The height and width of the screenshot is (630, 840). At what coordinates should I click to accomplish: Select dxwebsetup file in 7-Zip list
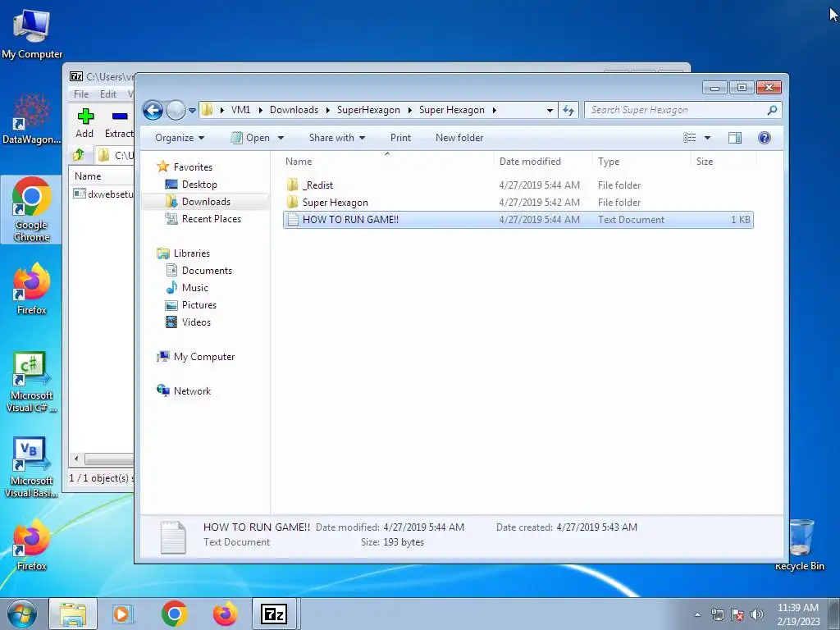(103, 194)
